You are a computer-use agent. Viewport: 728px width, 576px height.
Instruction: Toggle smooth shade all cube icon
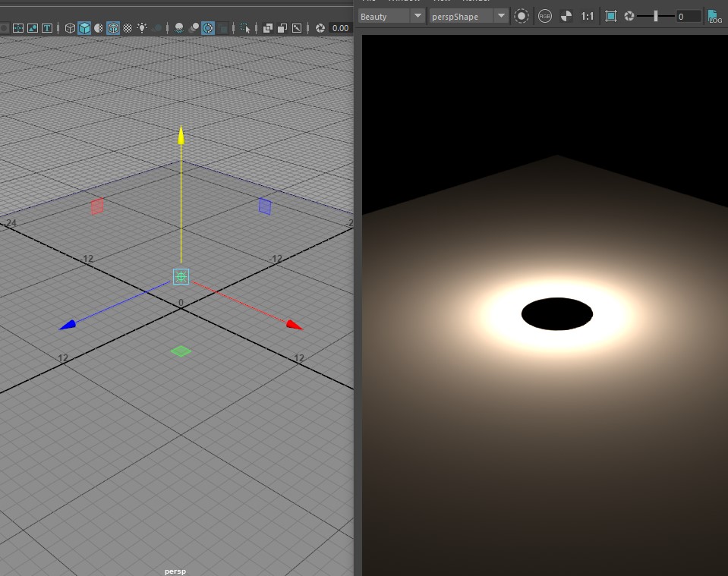[84, 28]
